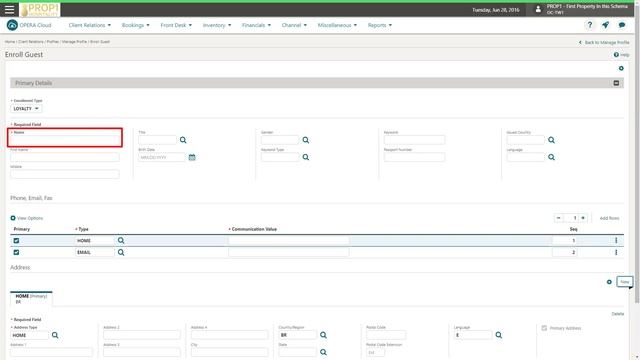Viewport: 640px width, 360px height.
Task: Open the hamburger navigation menu
Action: [9, 10]
